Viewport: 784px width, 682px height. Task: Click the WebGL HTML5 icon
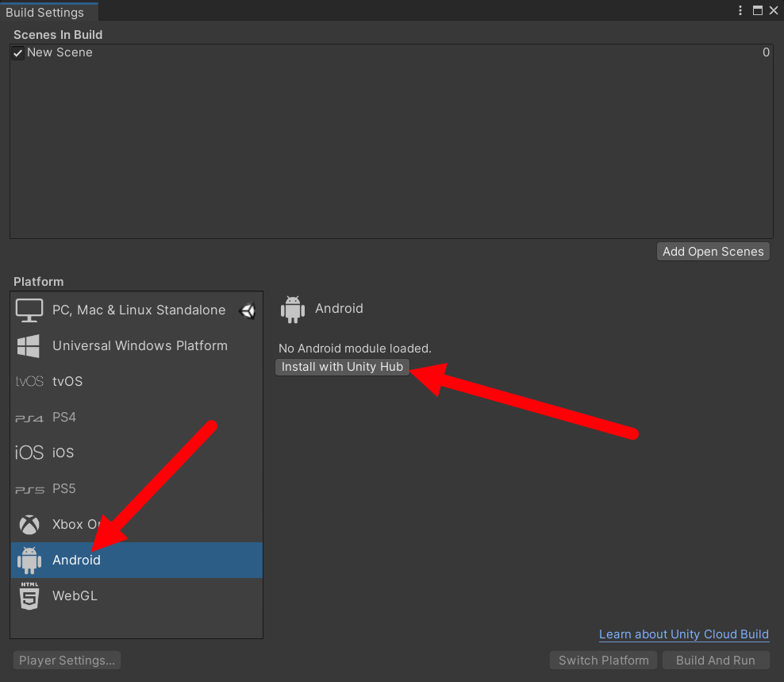click(29, 595)
